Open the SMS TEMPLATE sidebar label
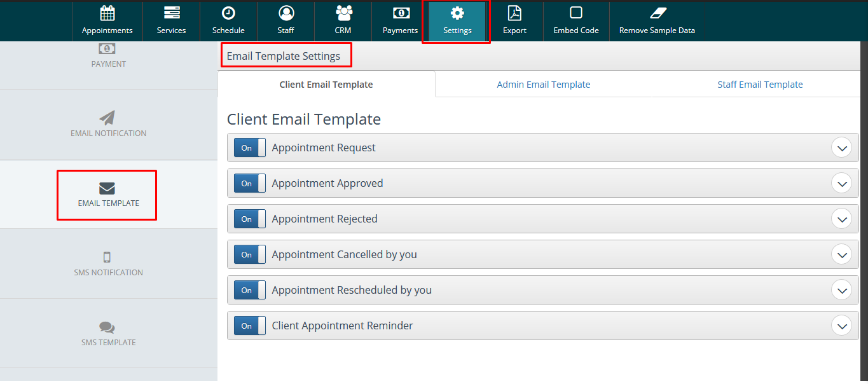868x384 pixels. [109, 343]
